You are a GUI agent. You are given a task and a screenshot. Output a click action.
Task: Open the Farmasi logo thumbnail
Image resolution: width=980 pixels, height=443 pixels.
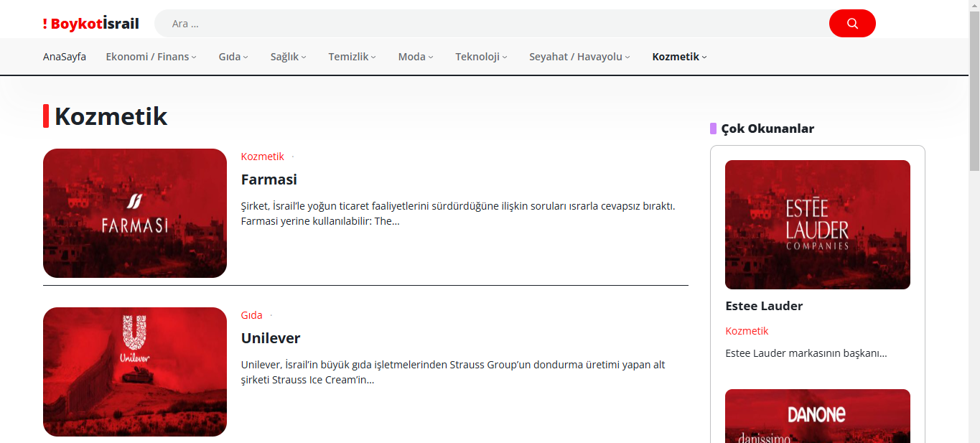pos(135,213)
